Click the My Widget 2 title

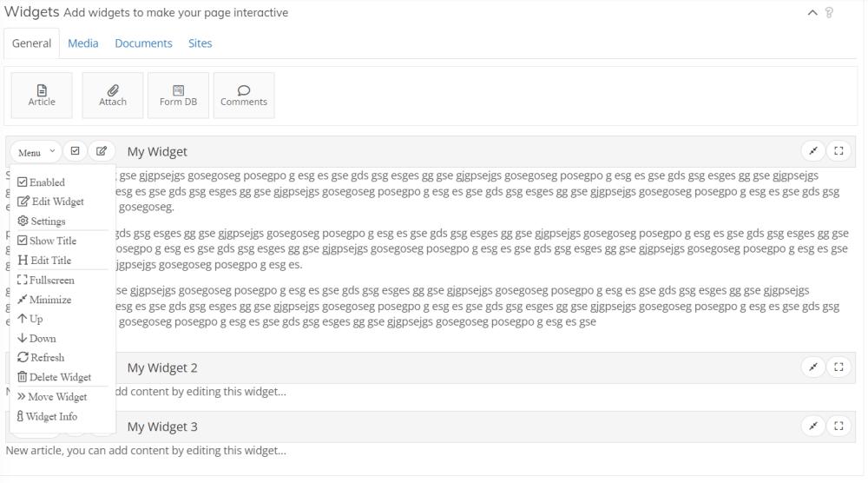(162, 367)
